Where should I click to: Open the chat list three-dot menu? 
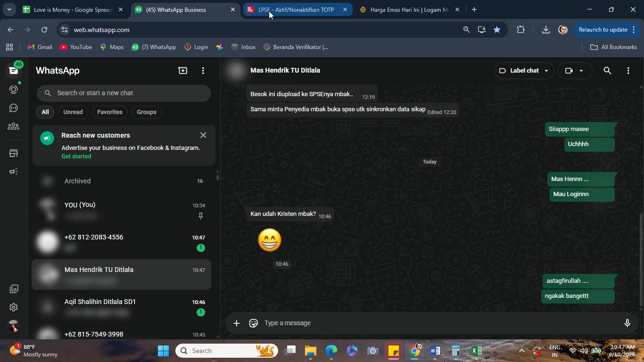pos(203,71)
